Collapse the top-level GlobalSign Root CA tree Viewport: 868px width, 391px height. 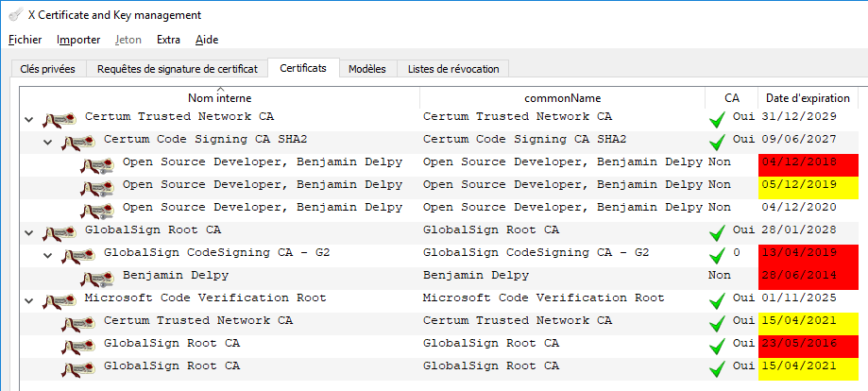click(28, 233)
